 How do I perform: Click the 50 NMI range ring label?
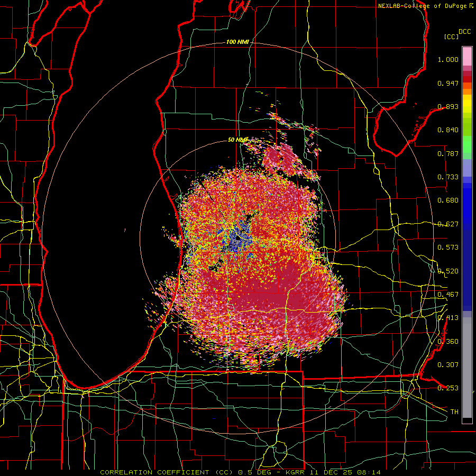238,140
